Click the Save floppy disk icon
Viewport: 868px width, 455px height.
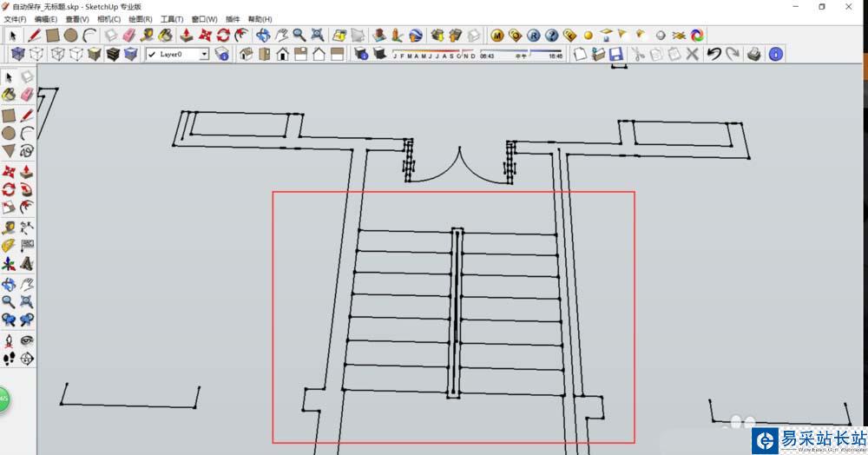(x=616, y=54)
